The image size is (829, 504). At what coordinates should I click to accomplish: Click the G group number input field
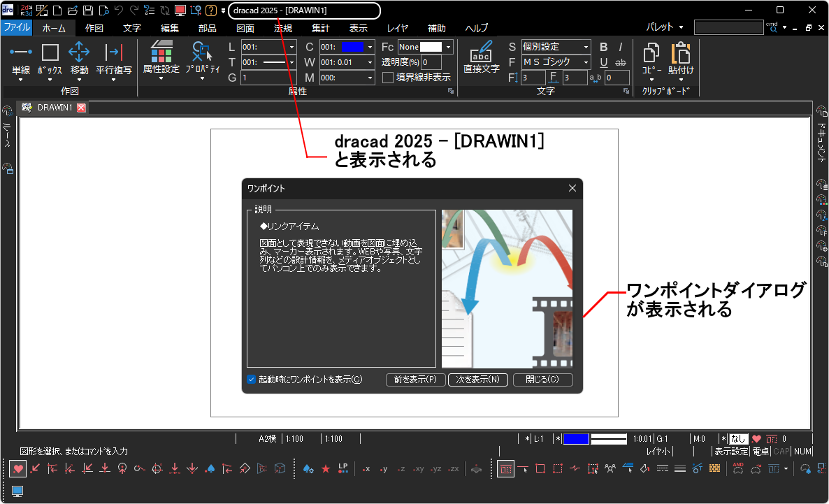coord(268,78)
